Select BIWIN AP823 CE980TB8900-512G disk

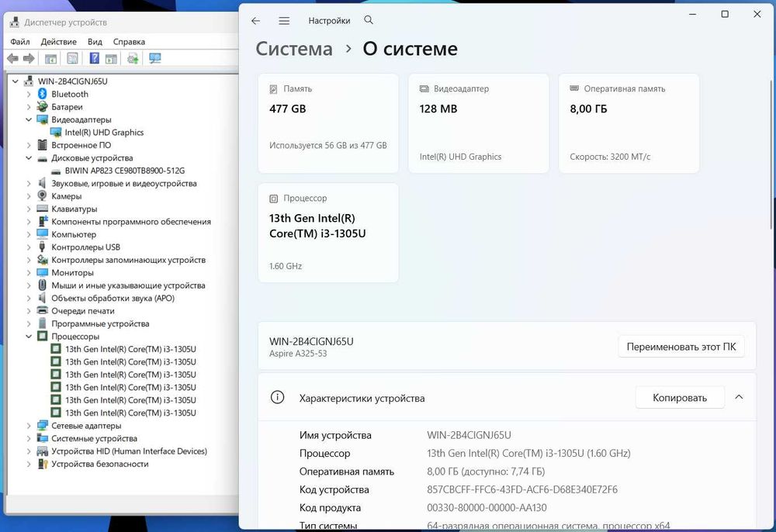point(125,171)
